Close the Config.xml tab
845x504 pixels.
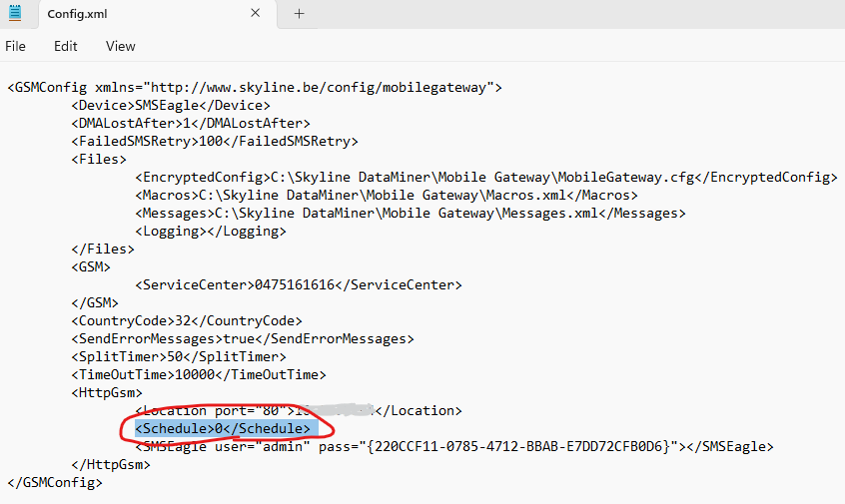(255, 14)
